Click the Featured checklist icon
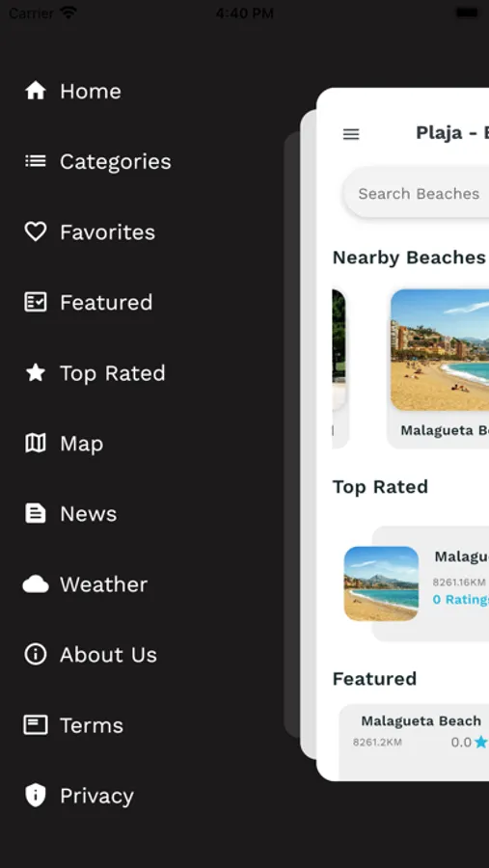 pos(36,302)
